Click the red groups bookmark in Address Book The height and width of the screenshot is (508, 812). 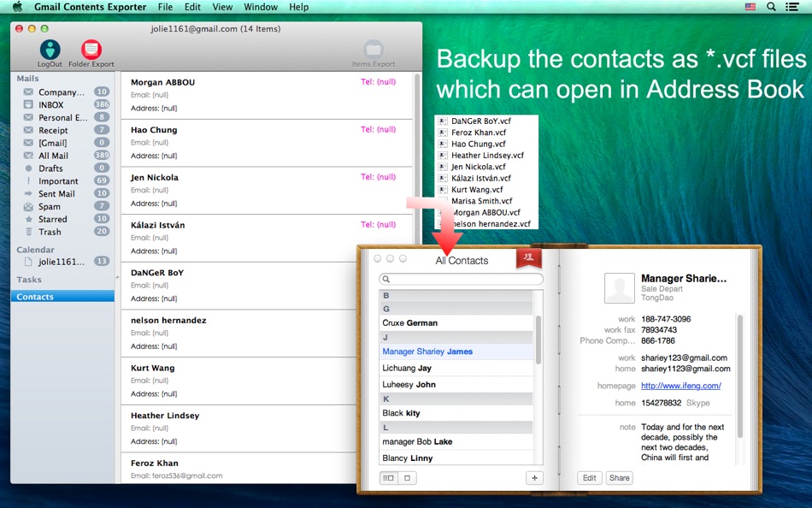[x=528, y=257]
